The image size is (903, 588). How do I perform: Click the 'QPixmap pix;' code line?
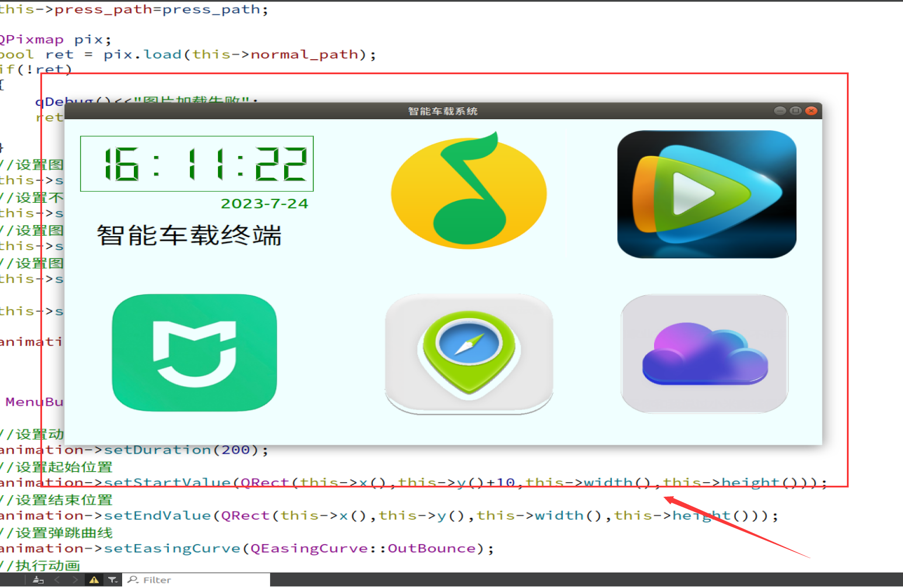(56, 40)
